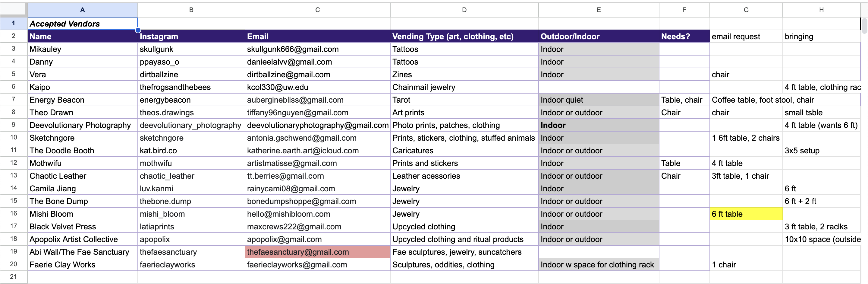Screen dimensions: 868x284
Task: Select row 10 header number
Action: [x=14, y=138]
